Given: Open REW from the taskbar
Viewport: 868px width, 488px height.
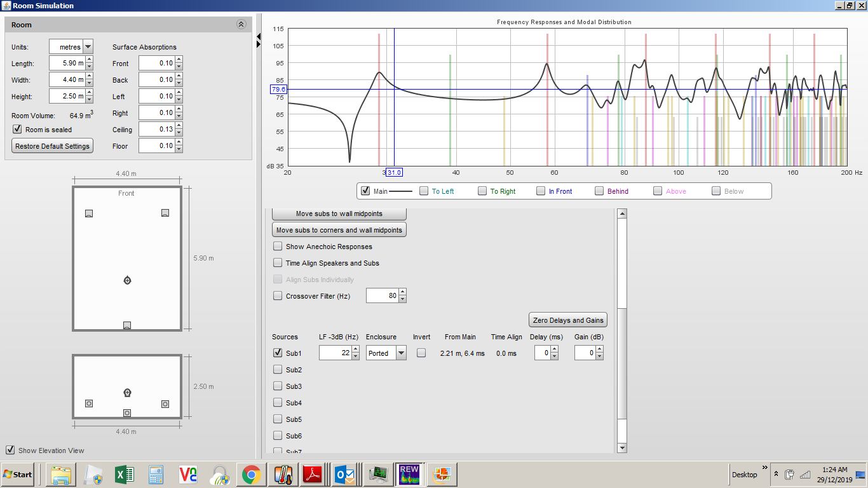Looking at the screenshot, I should tap(409, 474).
